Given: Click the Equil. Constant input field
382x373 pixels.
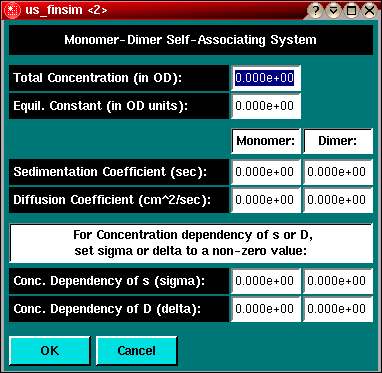Looking at the screenshot, I should point(266,106).
